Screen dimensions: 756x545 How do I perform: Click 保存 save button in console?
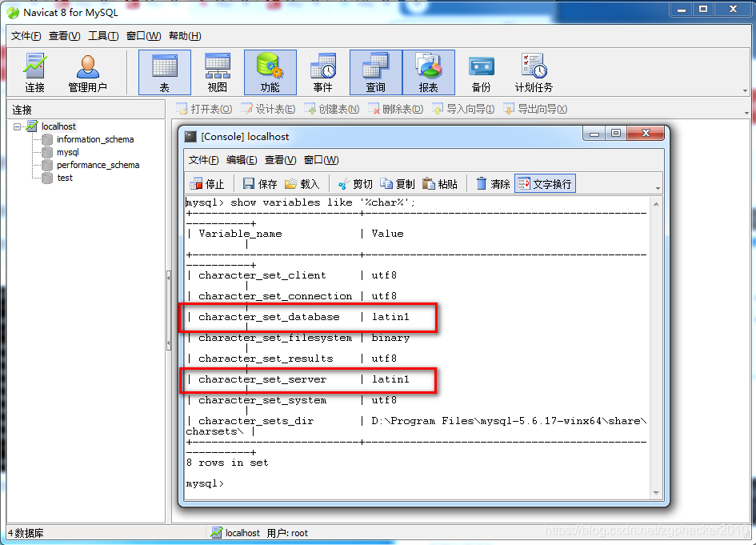pos(260,184)
